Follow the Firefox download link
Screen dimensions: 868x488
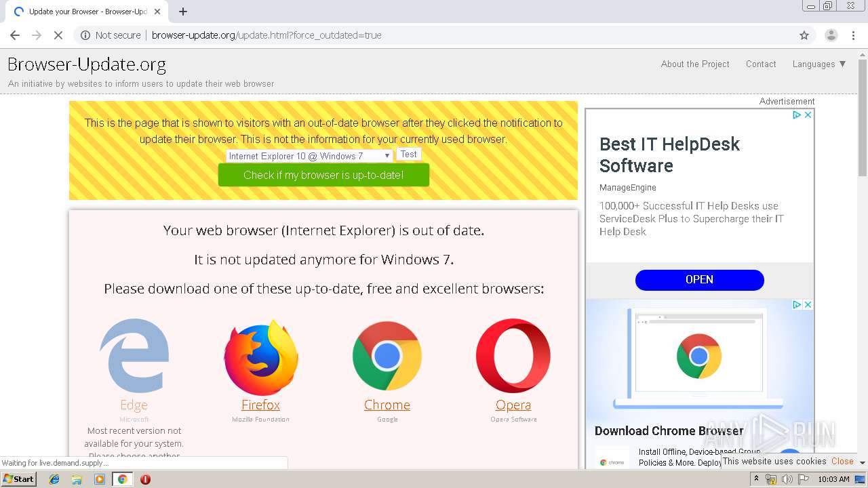point(260,405)
